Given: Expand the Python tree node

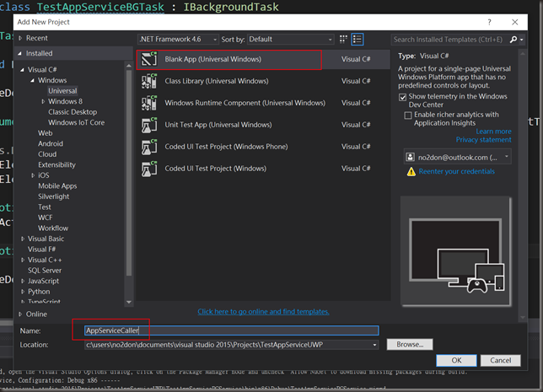Looking at the screenshot, I should (x=23, y=292).
